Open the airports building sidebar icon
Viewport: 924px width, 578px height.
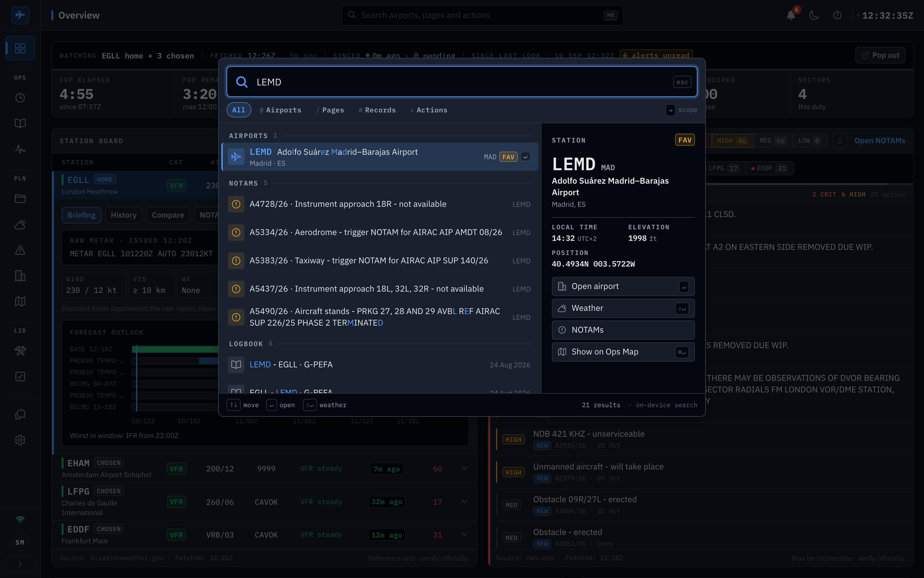point(20,276)
